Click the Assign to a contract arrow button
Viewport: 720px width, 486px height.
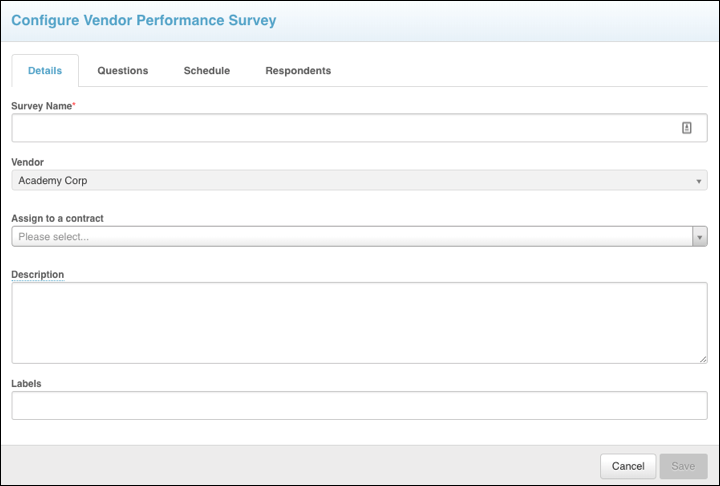700,237
